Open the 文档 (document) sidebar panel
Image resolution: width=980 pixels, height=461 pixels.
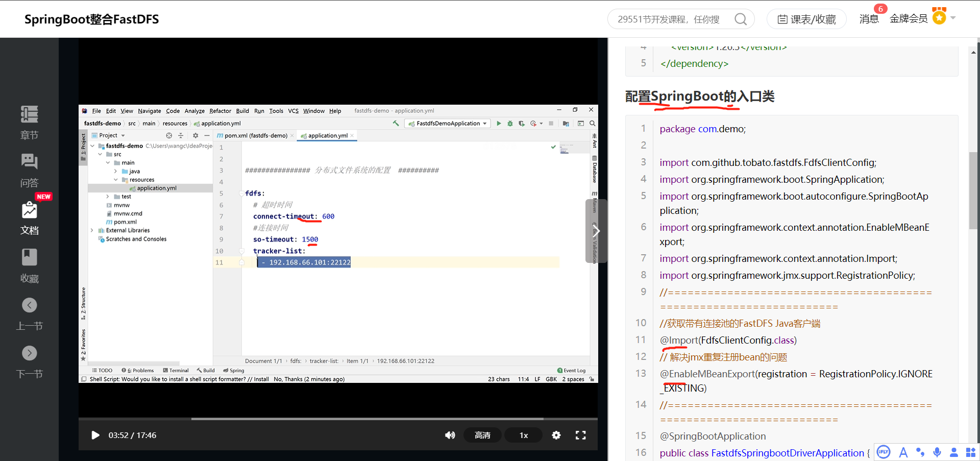[x=29, y=218]
